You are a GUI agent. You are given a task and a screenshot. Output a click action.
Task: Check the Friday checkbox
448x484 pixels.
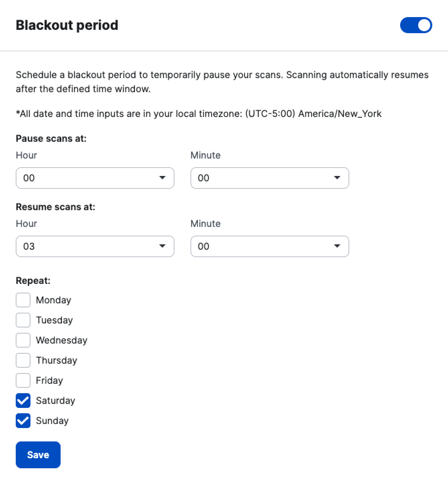(23, 380)
